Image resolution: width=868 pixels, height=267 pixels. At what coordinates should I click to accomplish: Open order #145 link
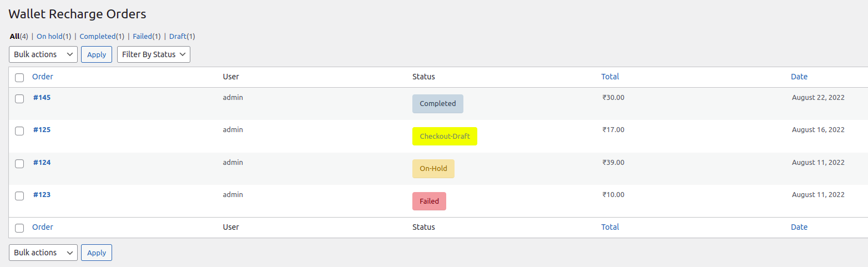(42, 98)
